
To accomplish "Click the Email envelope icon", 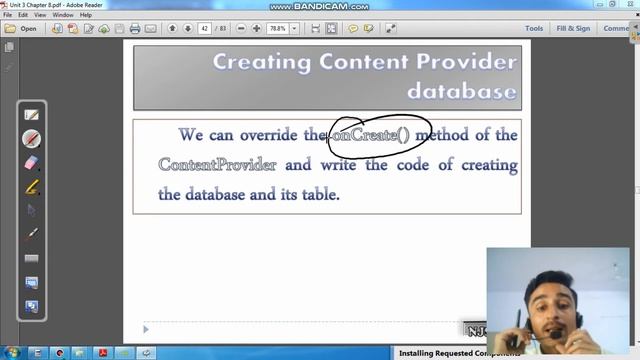I will (x=151, y=29).
